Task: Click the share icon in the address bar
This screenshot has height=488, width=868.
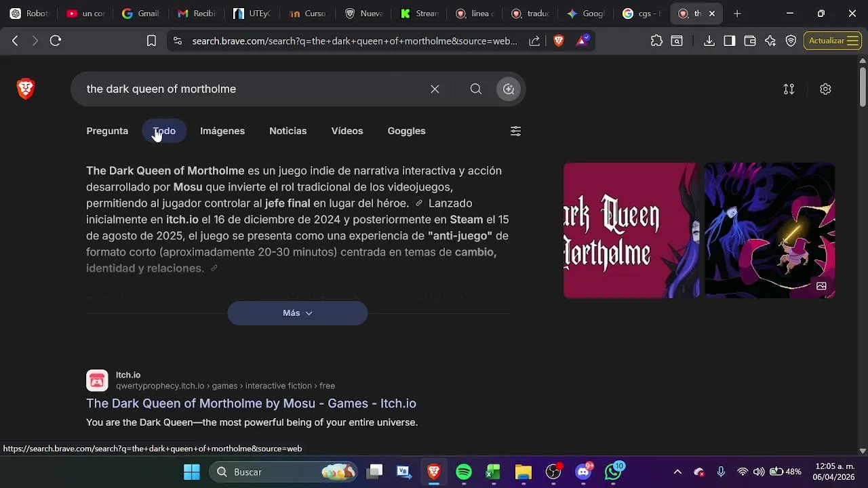Action: pyautogui.click(x=534, y=41)
